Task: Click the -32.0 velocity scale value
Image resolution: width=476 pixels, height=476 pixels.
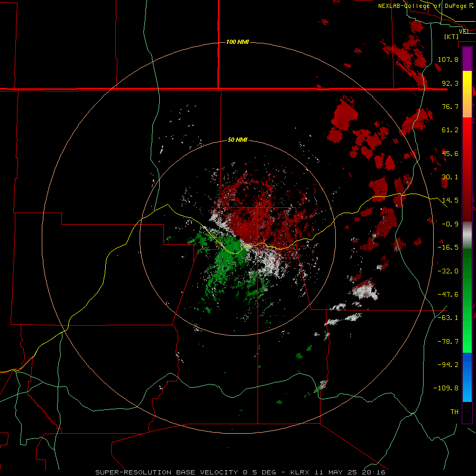Action: 448,271
